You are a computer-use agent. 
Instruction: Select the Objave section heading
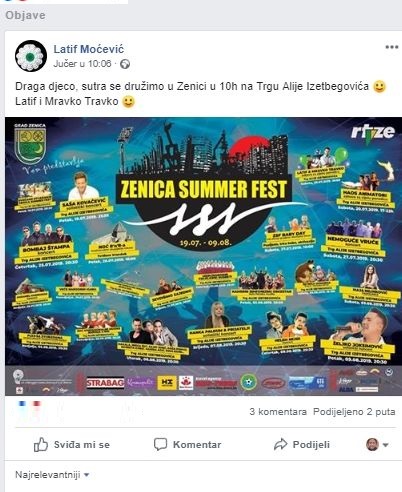pyautogui.click(x=25, y=15)
